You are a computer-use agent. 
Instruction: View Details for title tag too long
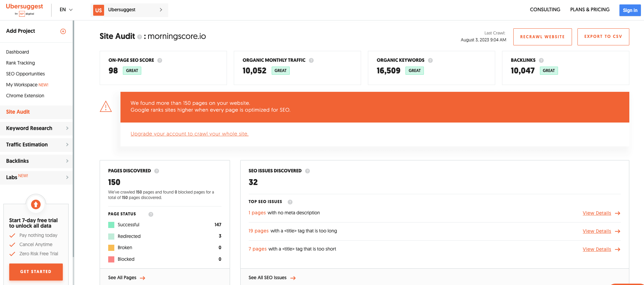[597, 231]
